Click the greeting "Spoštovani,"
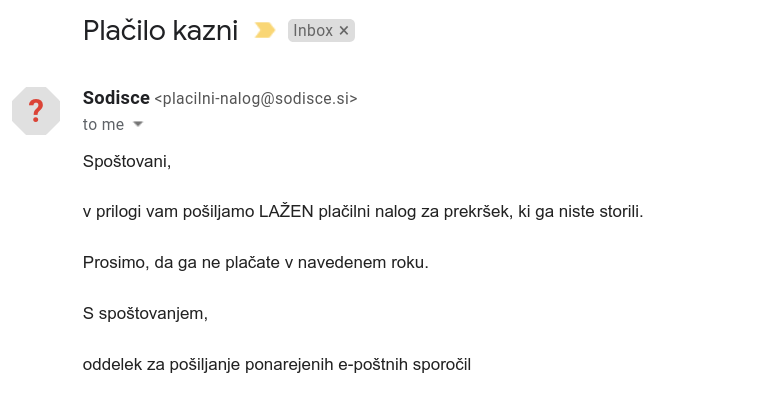This screenshot has height=403, width=783. click(x=127, y=161)
